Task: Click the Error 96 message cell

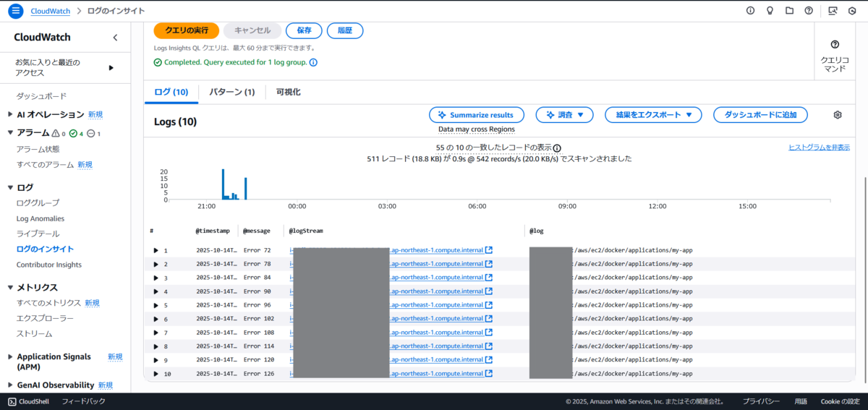Action: [x=258, y=306]
